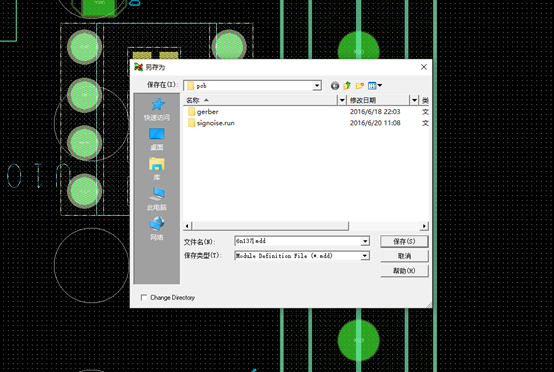
Task: Click the Back navigation icon
Action: [335, 85]
